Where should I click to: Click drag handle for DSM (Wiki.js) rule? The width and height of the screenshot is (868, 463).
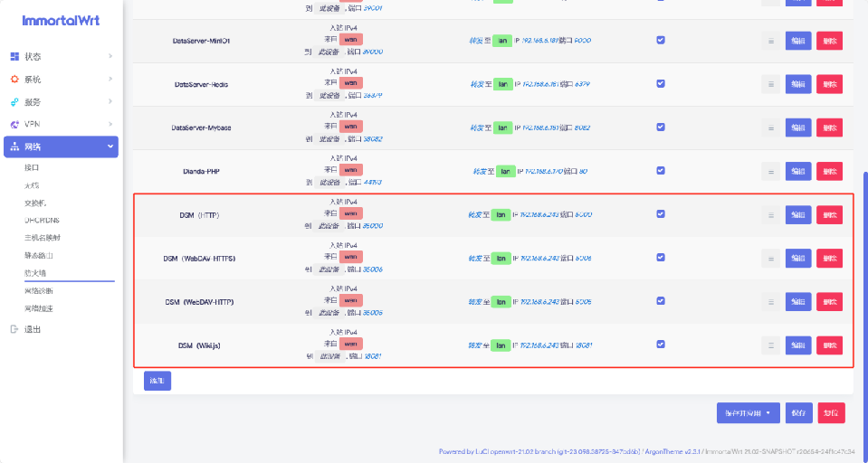(x=770, y=345)
